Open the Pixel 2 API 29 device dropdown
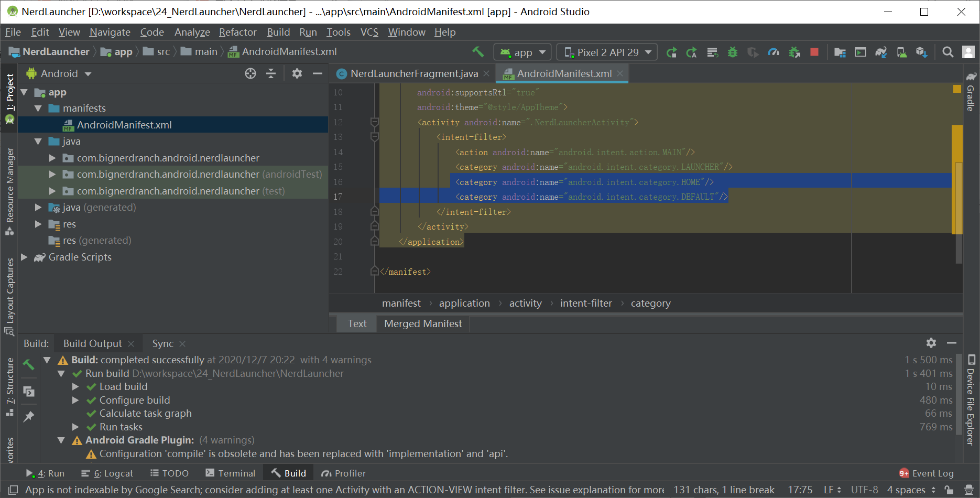Screen dimensions: 980x498 pyautogui.click(x=607, y=52)
